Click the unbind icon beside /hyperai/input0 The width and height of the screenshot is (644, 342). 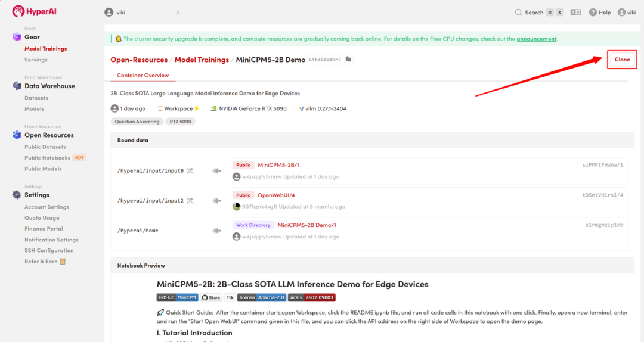[x=190, y=171]
